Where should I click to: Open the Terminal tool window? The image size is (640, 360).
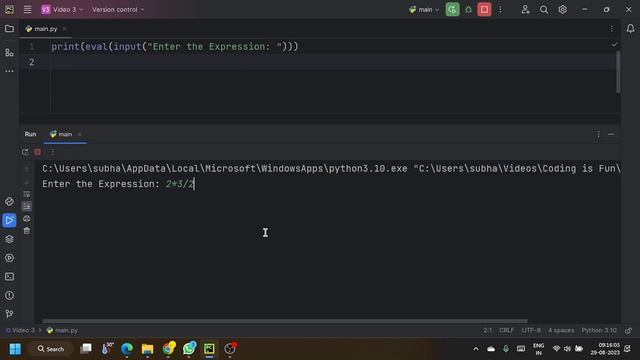(9, 277)
